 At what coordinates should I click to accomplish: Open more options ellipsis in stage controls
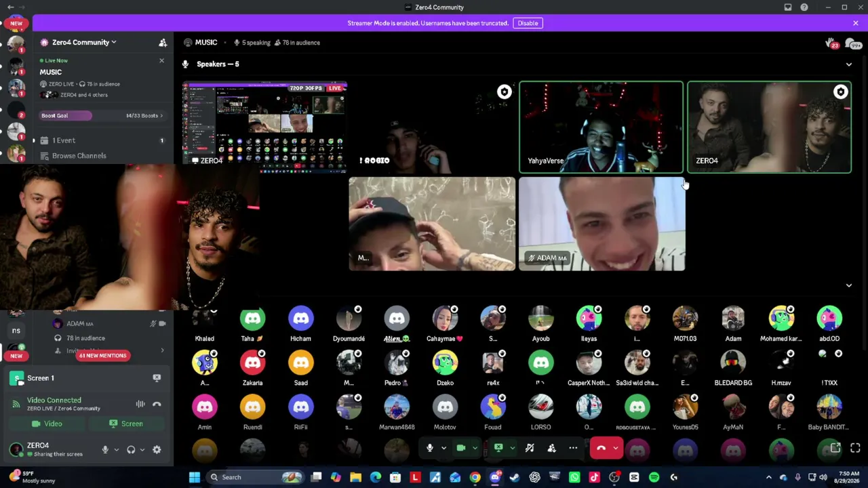573,447
